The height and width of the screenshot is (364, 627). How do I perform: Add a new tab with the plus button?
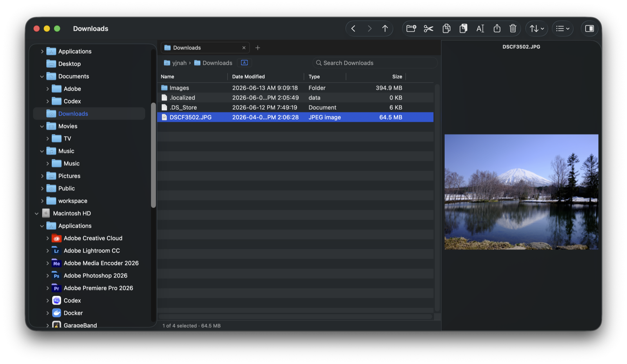(x=257, y=48)
